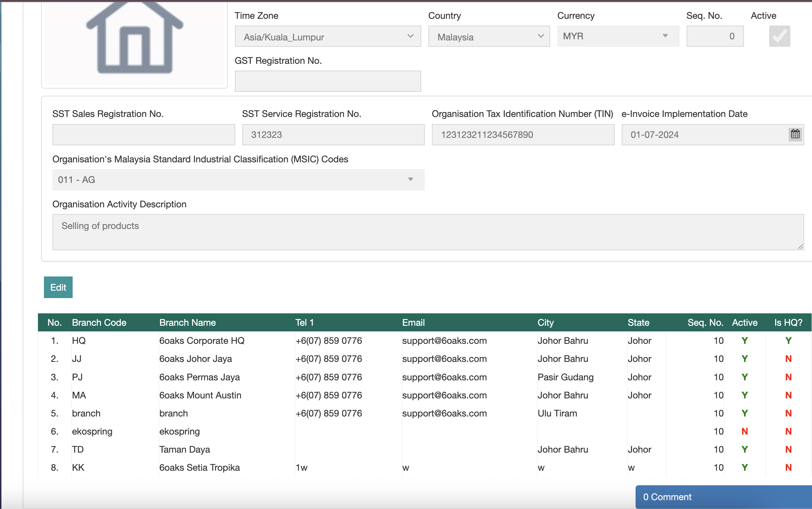
Task: Click branch code 'ekospring'
Action: (92, 431)
